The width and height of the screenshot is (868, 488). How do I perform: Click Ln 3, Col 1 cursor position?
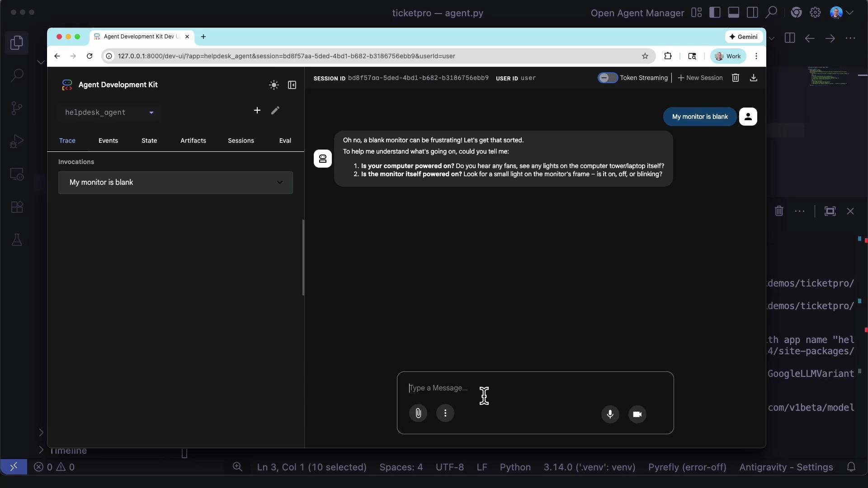311,467
